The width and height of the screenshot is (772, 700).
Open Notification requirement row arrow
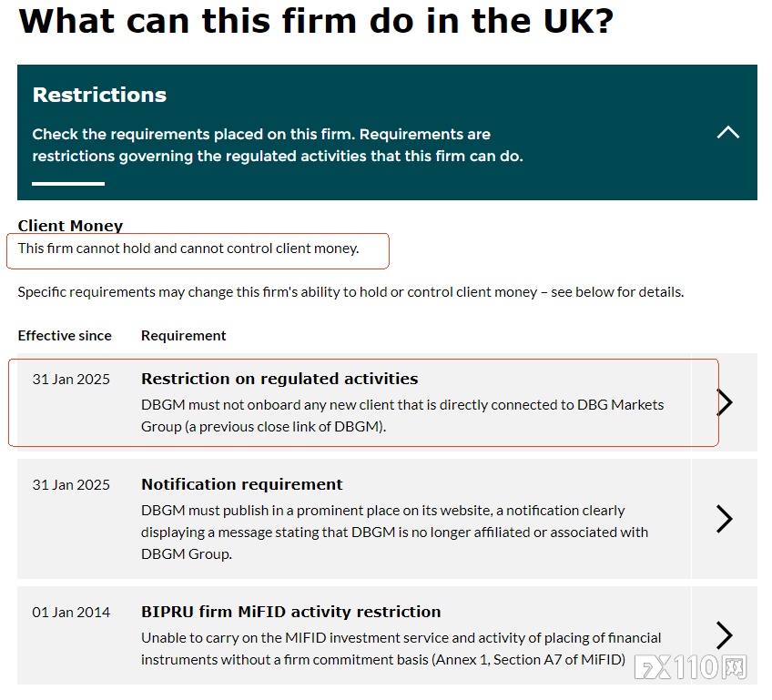[x=724, y=519]
